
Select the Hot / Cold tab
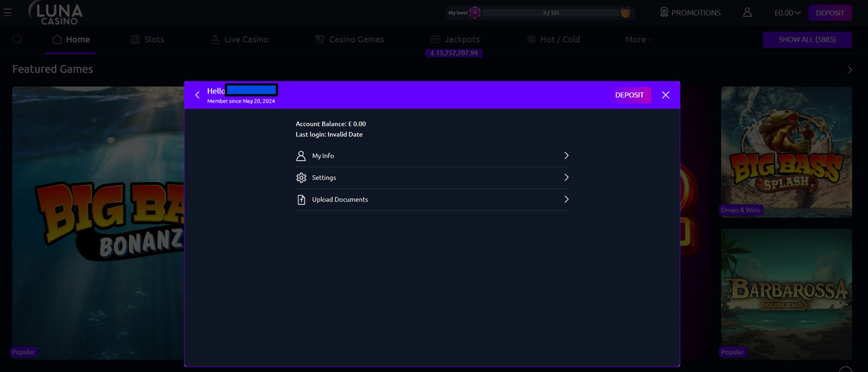[x=553, y=39]
